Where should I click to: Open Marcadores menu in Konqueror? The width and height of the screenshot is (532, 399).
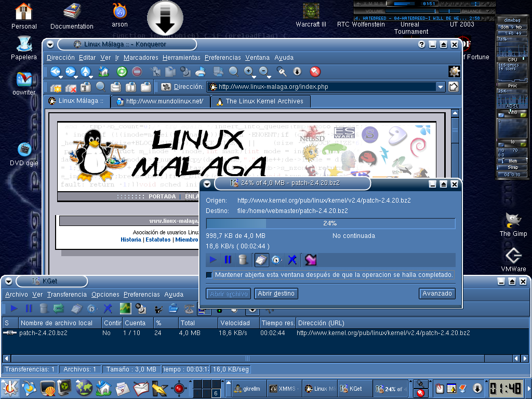pyautogui.click(x=141, y=58)
